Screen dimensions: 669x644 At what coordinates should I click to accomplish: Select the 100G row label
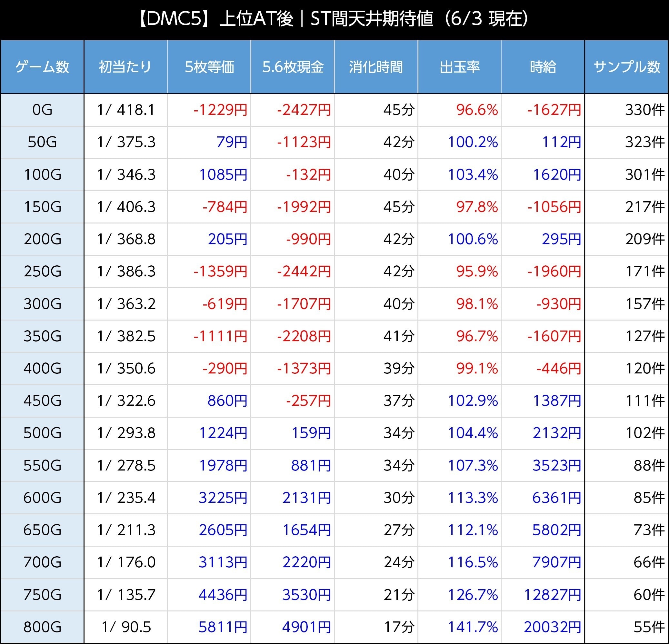click(x=42, y=174)
